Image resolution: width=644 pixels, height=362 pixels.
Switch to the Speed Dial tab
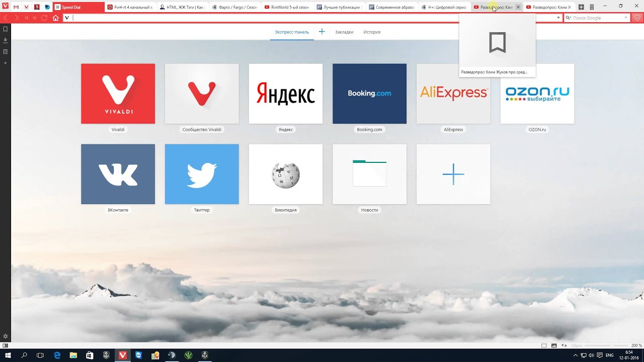[x=78, y=7]
